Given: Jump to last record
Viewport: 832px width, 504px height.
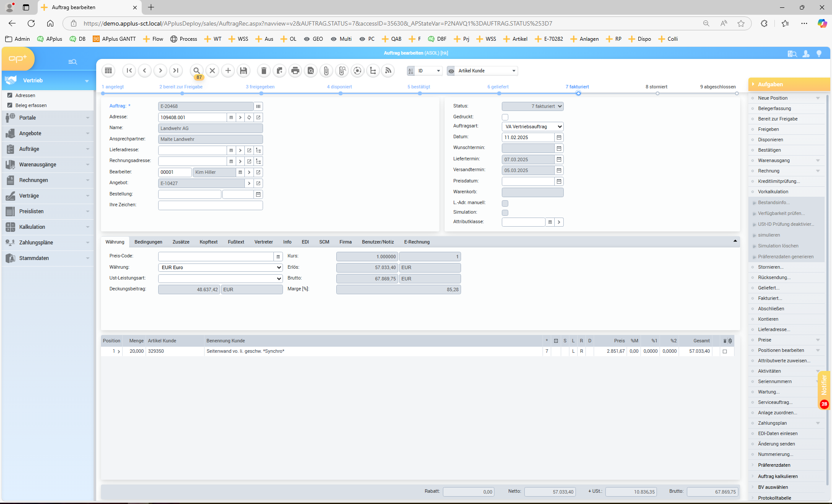Looking at the screenshot, I should pyautogui.click(x=176, y=71).
